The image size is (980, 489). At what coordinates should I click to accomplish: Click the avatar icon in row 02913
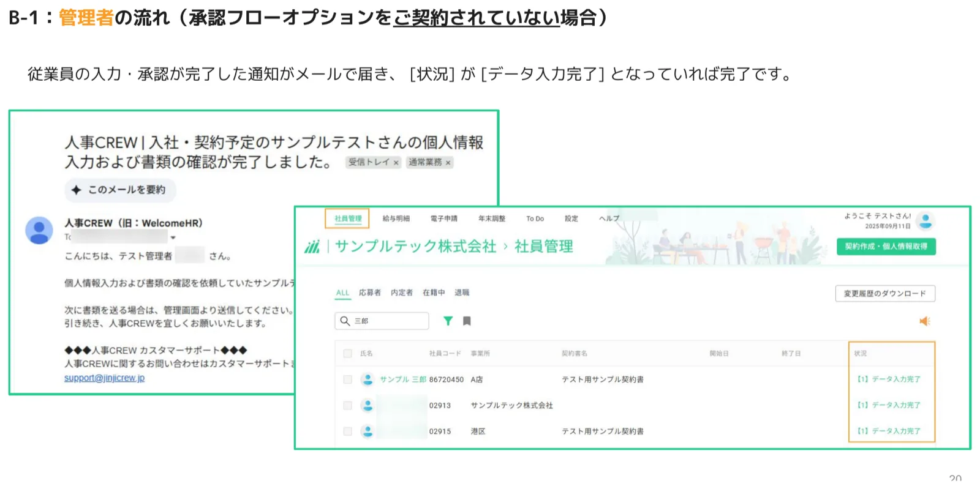click(367, 405)
